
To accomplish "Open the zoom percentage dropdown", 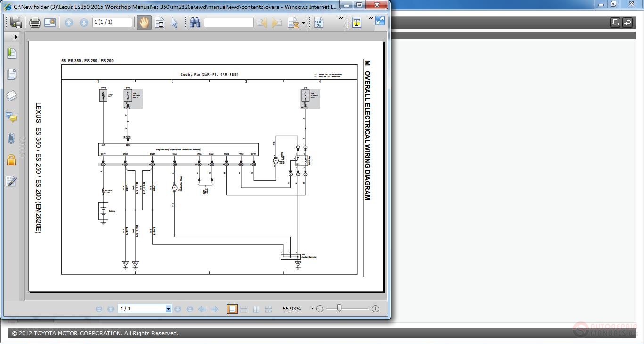I will click(312, 309).
